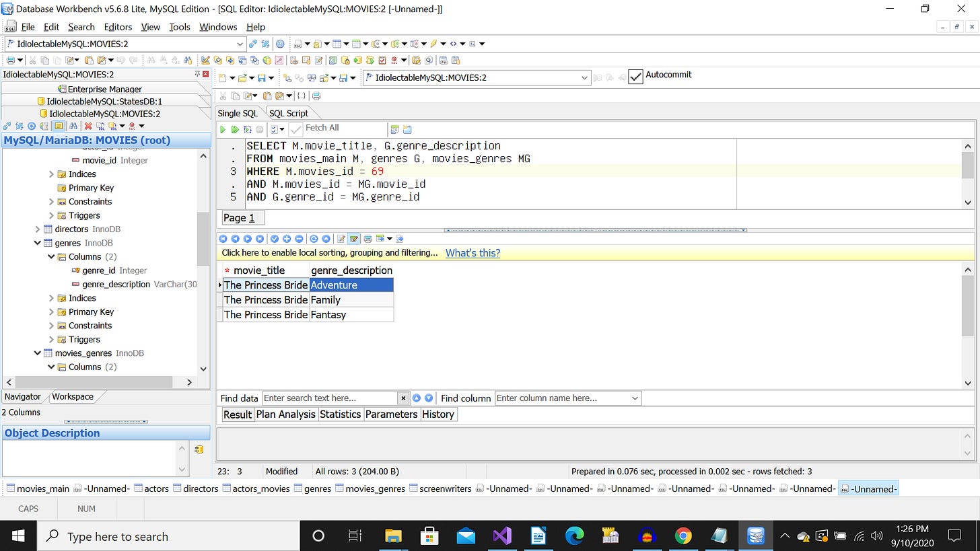Click the binoculars icon in navigator toolbar
Screen dimensions: 980x551
(x=73, y=126)
